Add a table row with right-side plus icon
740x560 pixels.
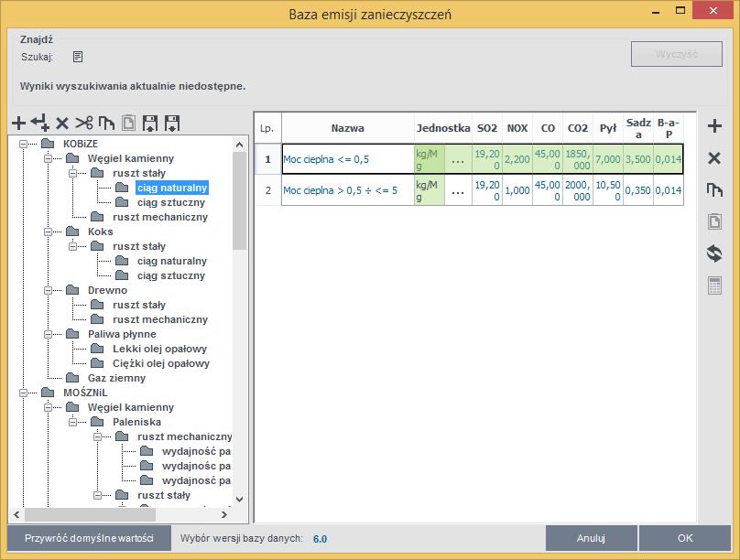714,126
